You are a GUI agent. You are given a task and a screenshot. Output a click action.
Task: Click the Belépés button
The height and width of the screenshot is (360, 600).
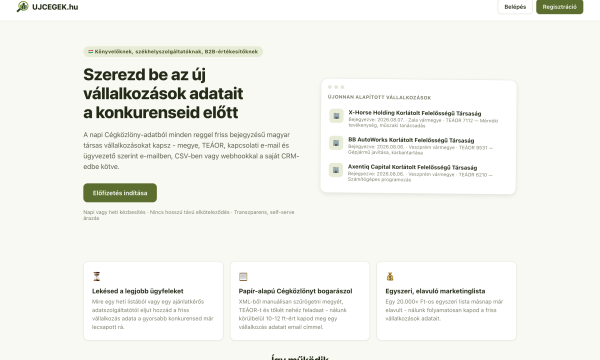tap(515, 7)
